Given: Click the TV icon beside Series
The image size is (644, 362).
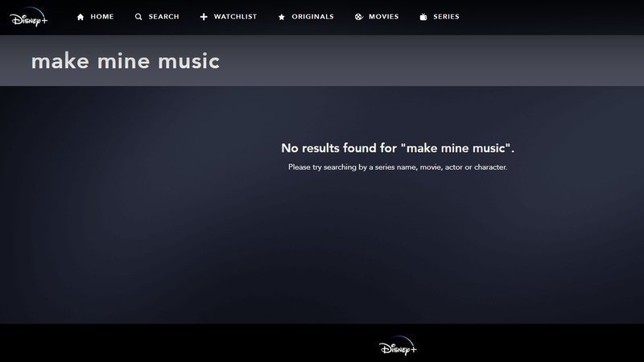Looking at the screenshot, I should click(423, 17).
